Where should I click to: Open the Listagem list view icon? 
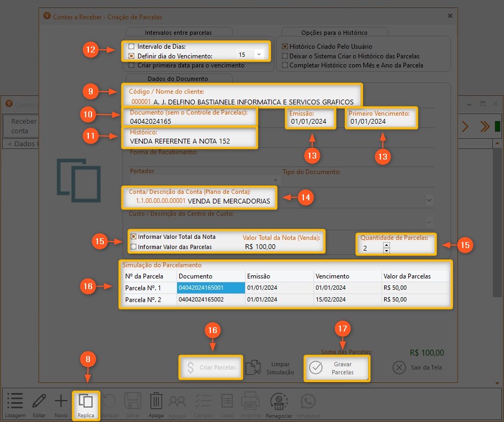pyautogui.click(x=15, y=403)
